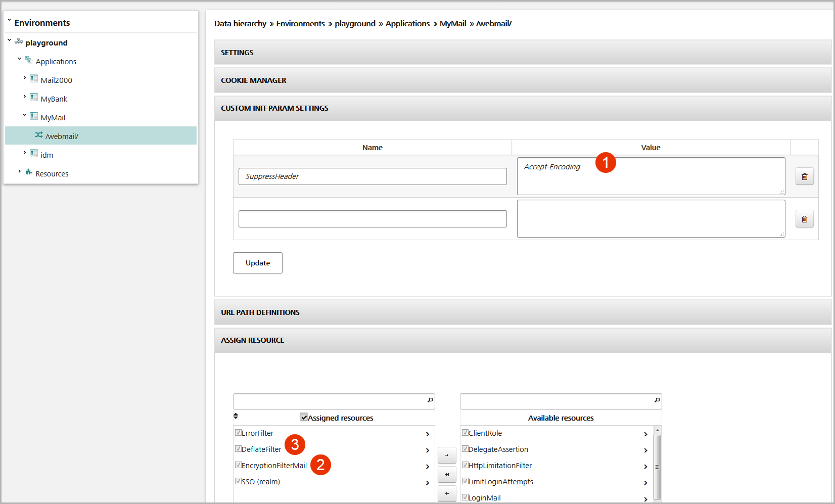The width and height of the screenshot is (835, 504).
Task: Click the Mail2000 application icon
Action: coord(34,79)
